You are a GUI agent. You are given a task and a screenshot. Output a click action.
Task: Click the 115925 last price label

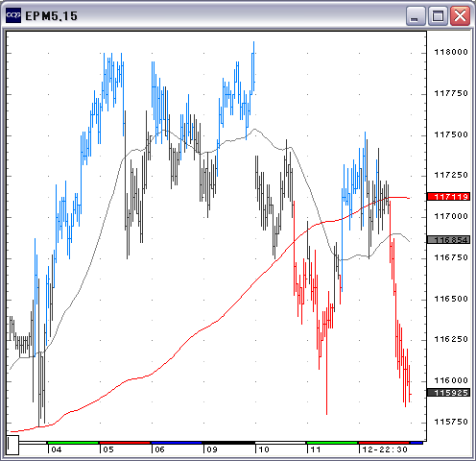click(x=449, y=393)
